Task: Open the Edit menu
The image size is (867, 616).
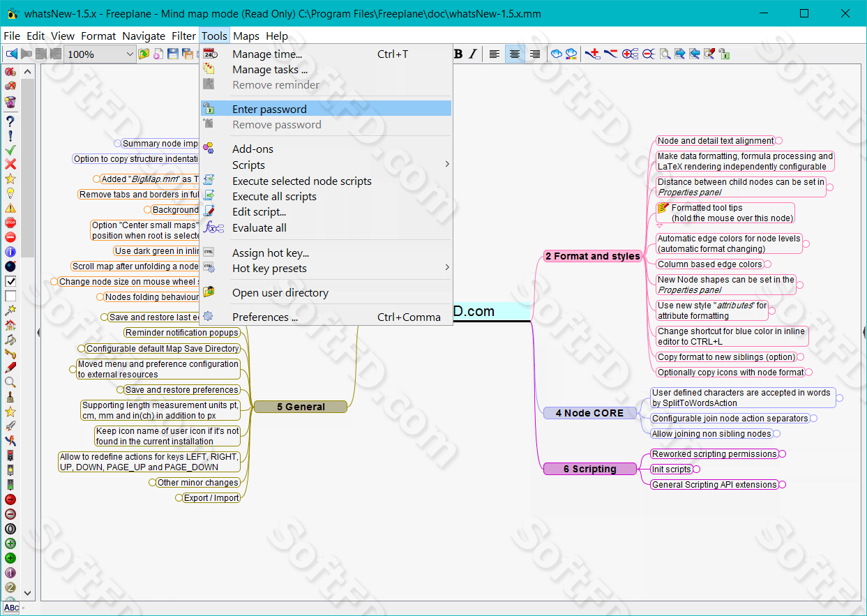Action: [36, 36]
